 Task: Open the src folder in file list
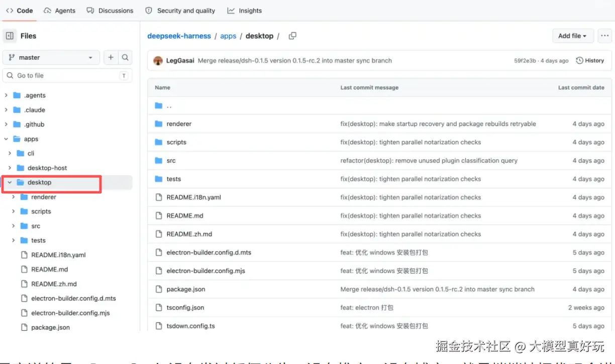tap(171, 161)
